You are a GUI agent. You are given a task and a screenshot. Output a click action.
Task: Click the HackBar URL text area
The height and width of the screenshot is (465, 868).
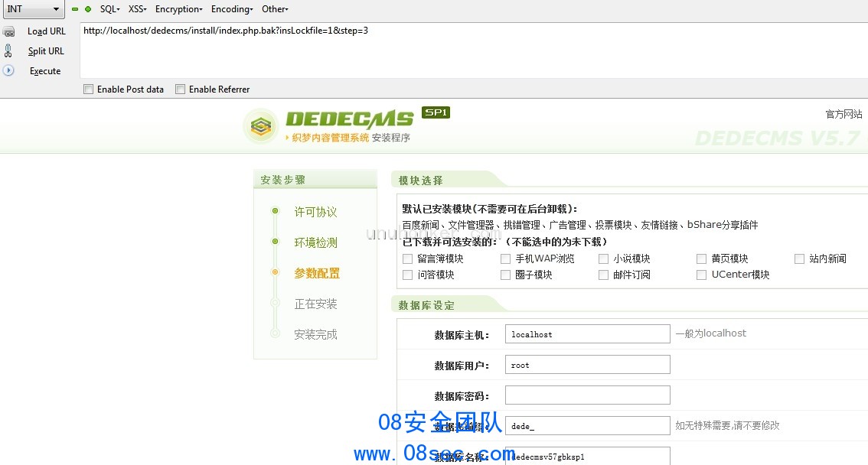pos(474,50)
